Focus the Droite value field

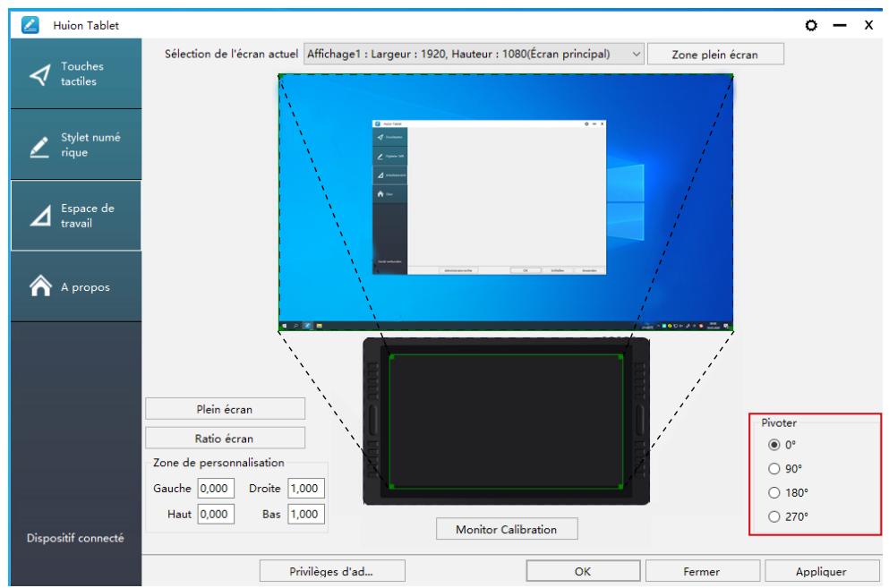[x=306, y=488]
